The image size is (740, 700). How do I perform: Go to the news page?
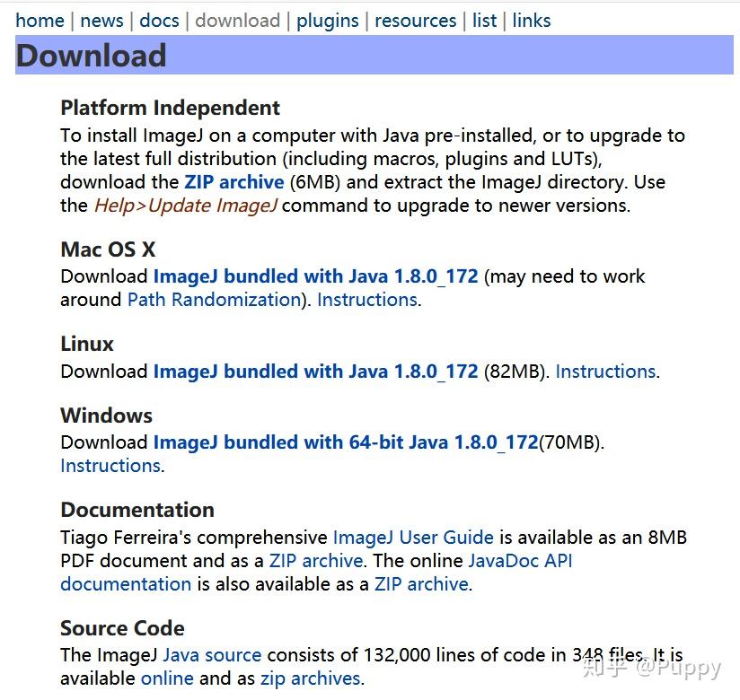click(101, 20)
